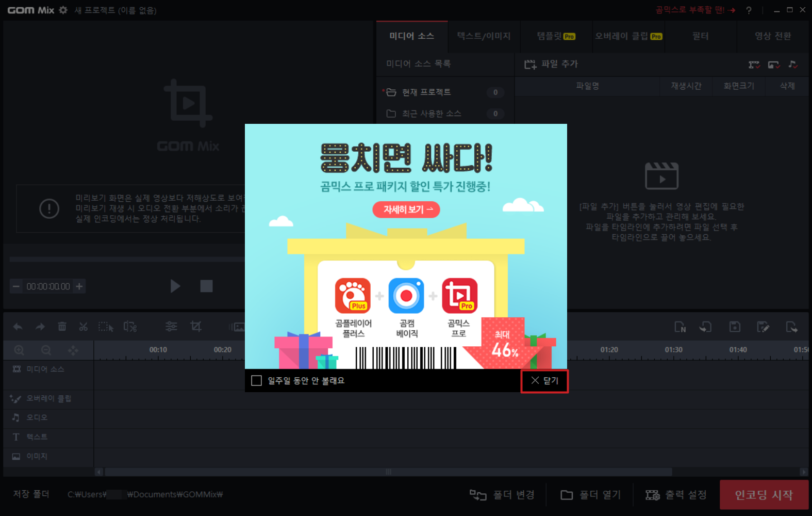
Task: Click the 폴더 변경 button
Action: pyautogui.click(x=502, y=495)
